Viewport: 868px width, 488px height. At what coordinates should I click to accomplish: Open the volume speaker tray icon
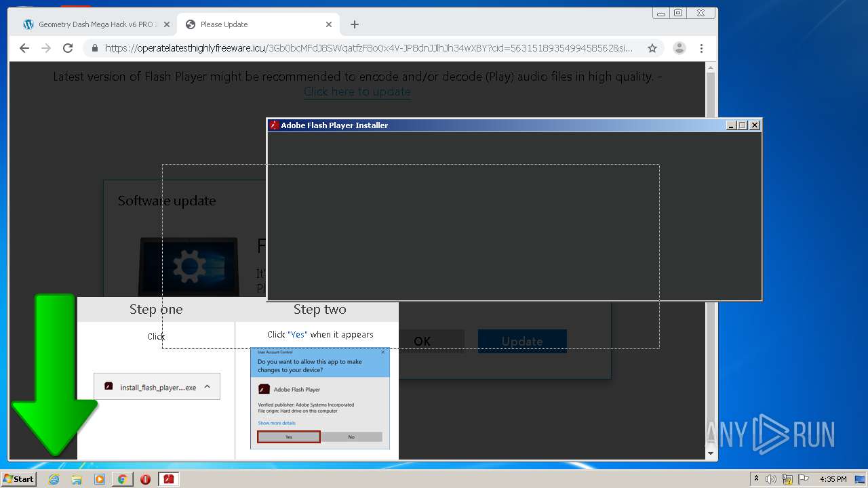(771, 479)
